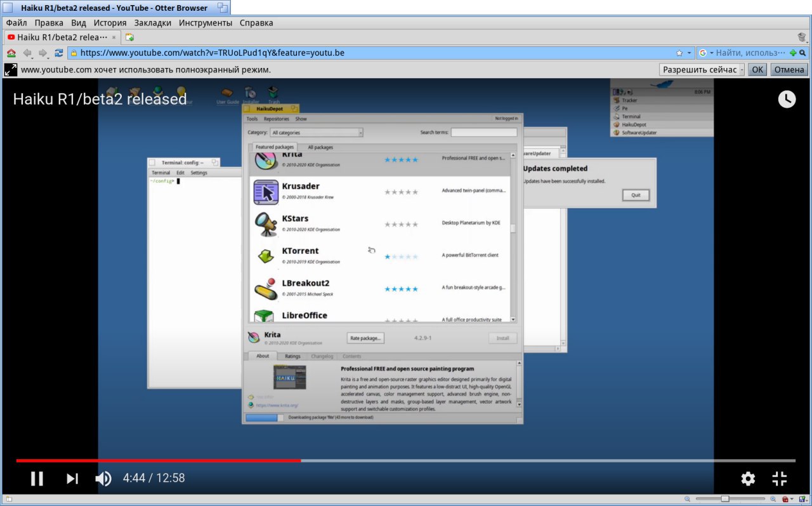Click the greyed Install button in HaikuDepot
Image resolution: width=812 pixels, height=506 pixels.
(502, 338)
